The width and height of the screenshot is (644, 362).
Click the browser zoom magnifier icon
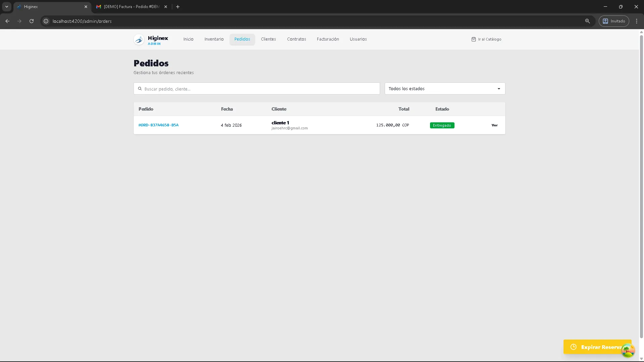tap(587, 21)
